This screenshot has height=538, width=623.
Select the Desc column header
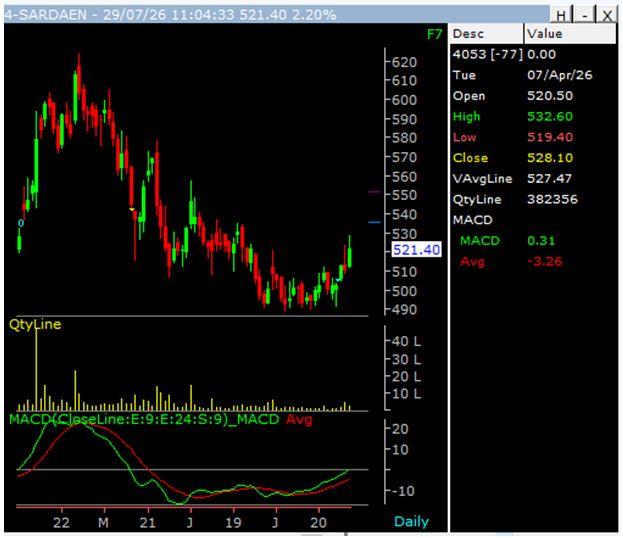tap(486, 33)
